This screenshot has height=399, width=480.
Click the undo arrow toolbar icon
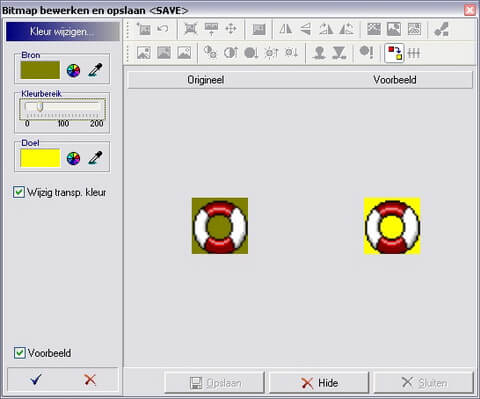[163, 29]
